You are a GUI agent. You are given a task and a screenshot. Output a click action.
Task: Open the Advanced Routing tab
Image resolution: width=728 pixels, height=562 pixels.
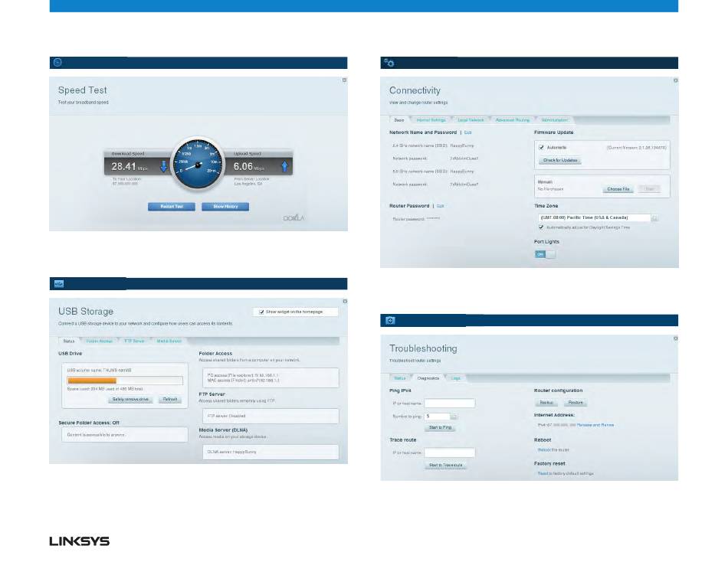512,119
